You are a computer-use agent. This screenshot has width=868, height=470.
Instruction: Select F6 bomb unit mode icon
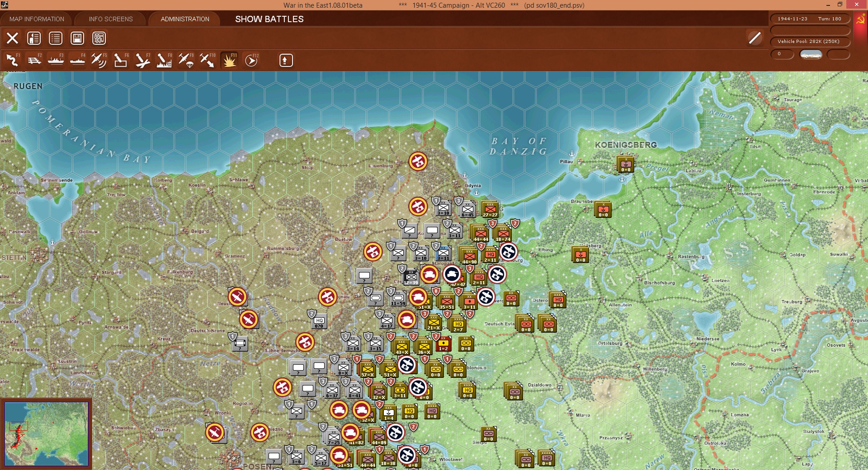tap(121, 61)
